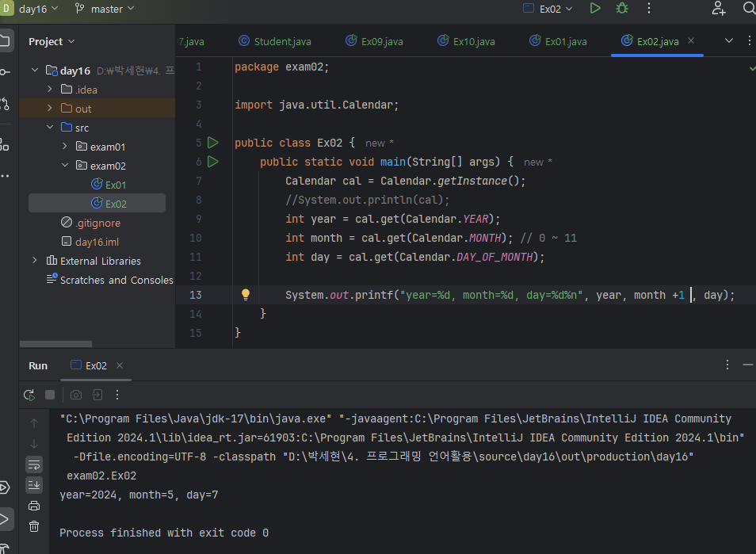756x554 pixels.
Task: Expand the exam01 package
Action: (x=65, y=147)
